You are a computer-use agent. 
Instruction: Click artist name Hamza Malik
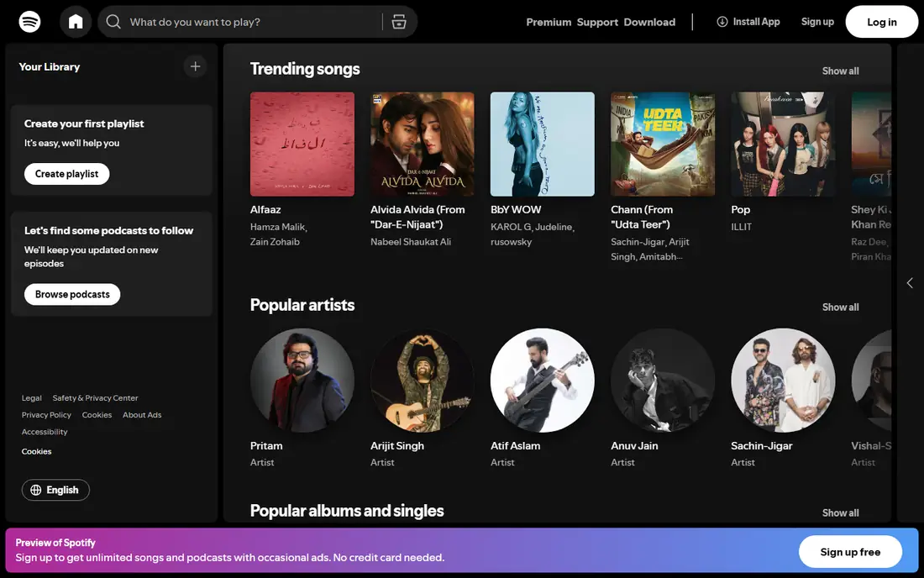click(278, 227)
